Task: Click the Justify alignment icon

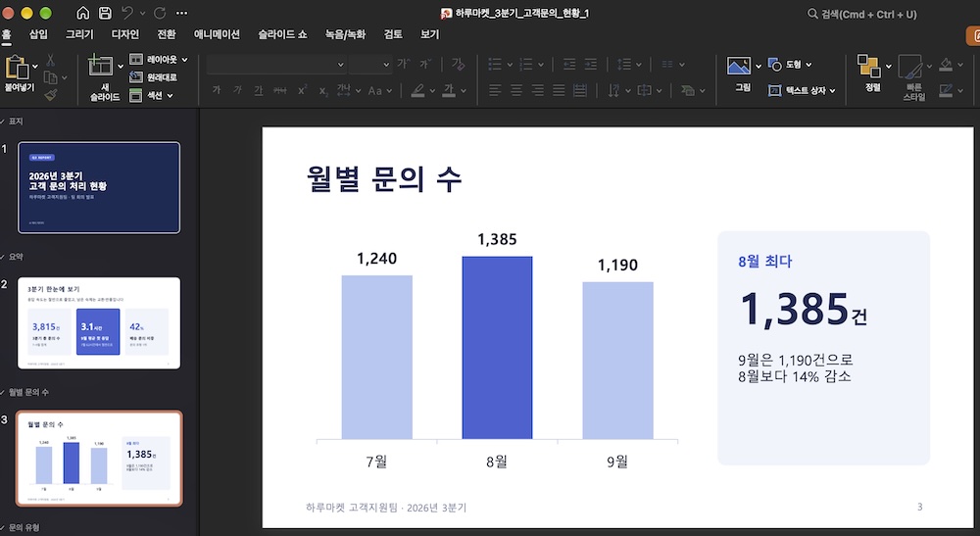Action: pos(559,90)
